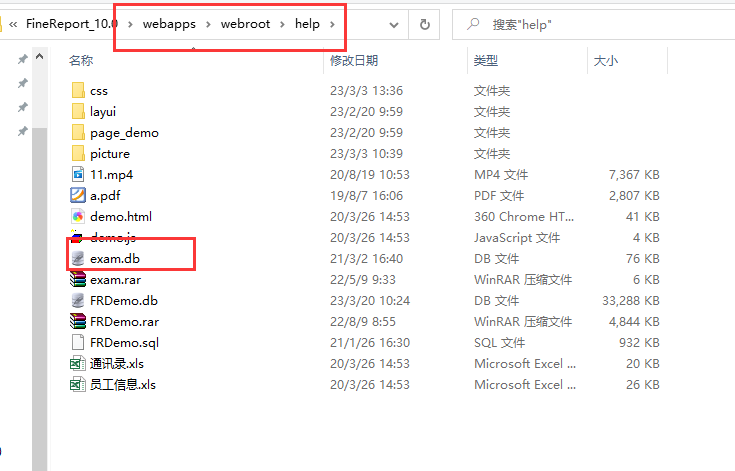The image size is (735, 471).
Task: Click the search magnifier icon
Action: pyautogui.click(x=473, y=23)
